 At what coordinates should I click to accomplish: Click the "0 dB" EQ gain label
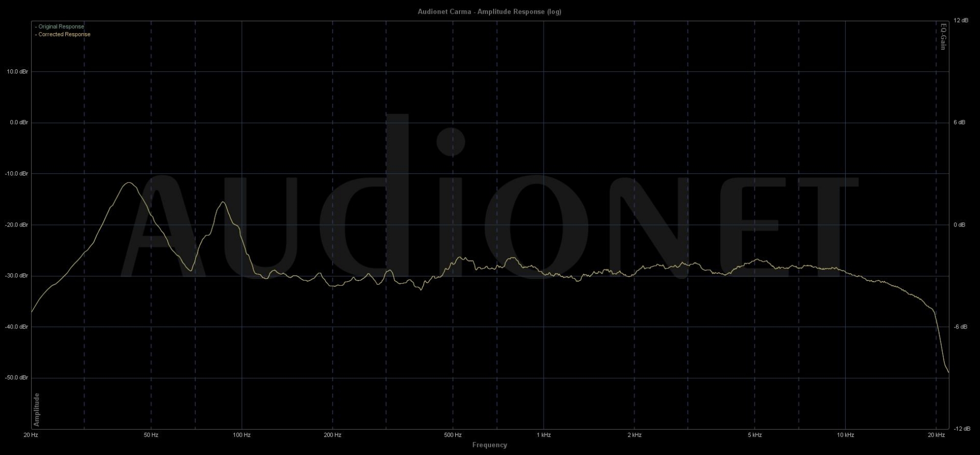point(960,224)
